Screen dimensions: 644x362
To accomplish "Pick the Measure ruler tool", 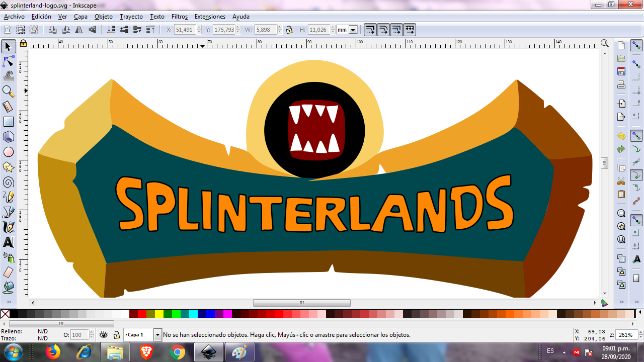I will coord(8,107).
